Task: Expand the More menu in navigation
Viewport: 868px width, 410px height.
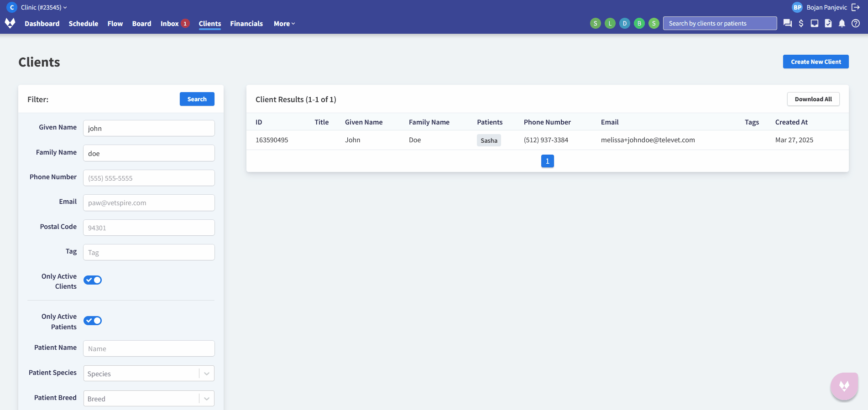Action: coord(284,24)
